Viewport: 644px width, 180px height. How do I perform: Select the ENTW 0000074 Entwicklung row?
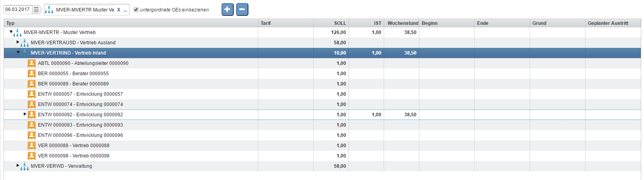[80, 104]
